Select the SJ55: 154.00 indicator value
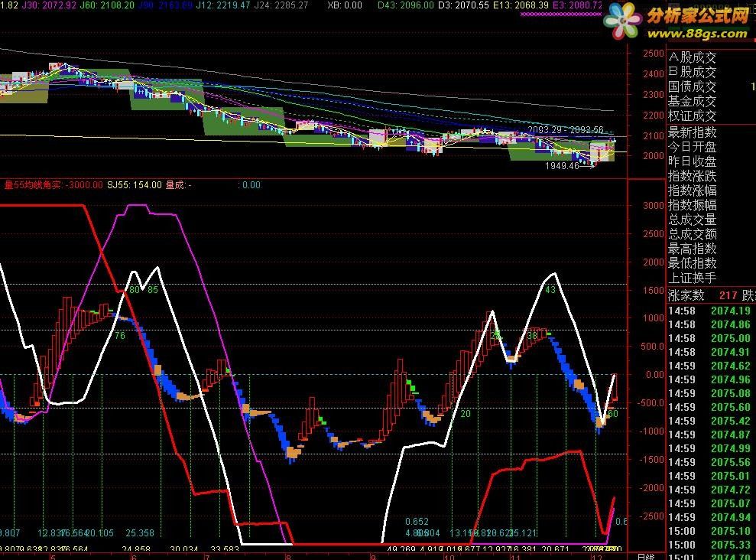Screen dimensions: 756x560 tap(135, 184)
